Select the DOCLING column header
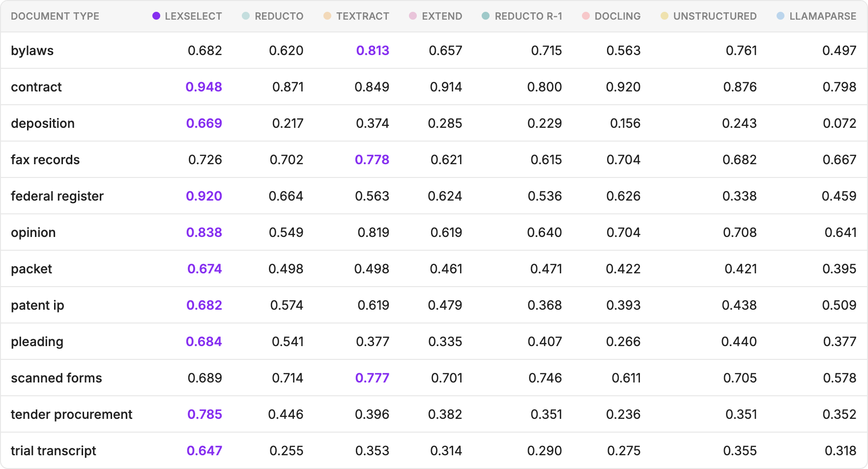The height and width of the screenshot is (469, 868). [x=617, y=16]
